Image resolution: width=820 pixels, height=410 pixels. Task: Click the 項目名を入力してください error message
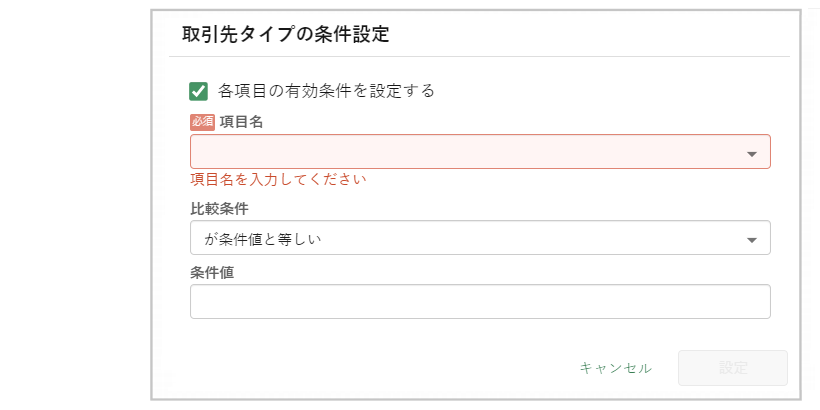pos(278,181)
